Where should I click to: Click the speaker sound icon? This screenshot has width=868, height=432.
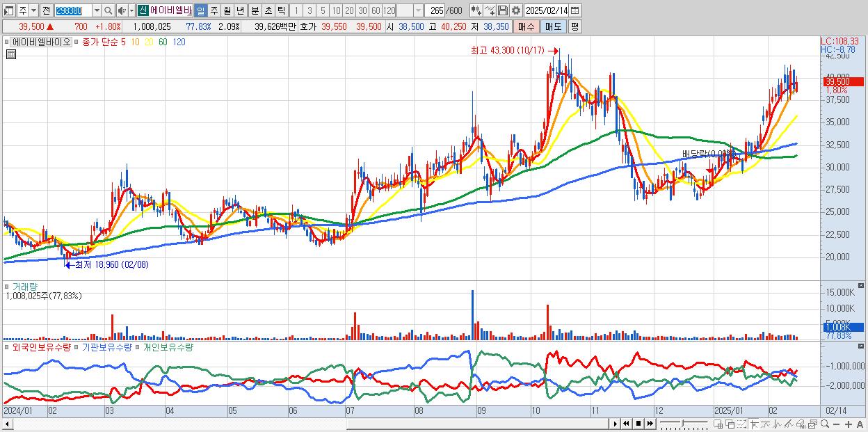(122, 10)
